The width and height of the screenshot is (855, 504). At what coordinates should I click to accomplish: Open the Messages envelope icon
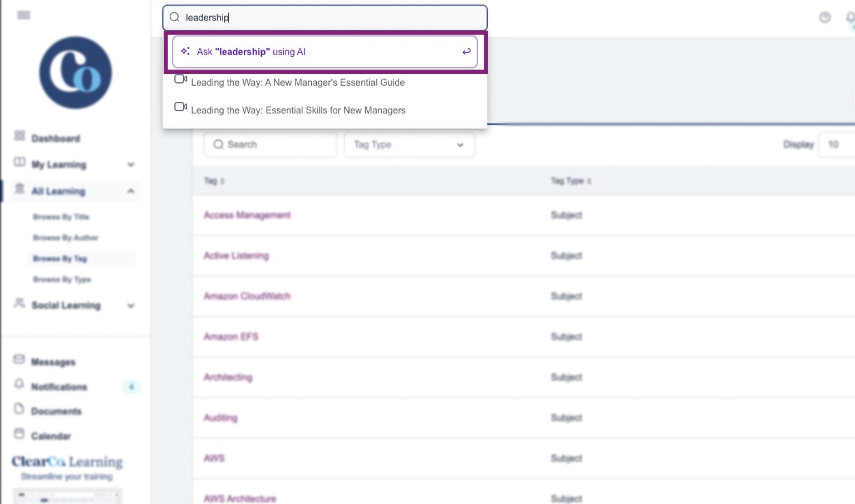pos(19,359)
